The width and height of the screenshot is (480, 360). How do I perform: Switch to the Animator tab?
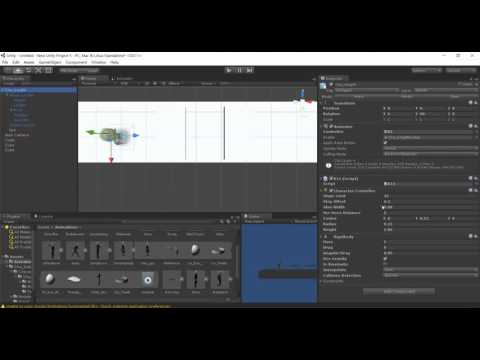click(x=124, y=79)
